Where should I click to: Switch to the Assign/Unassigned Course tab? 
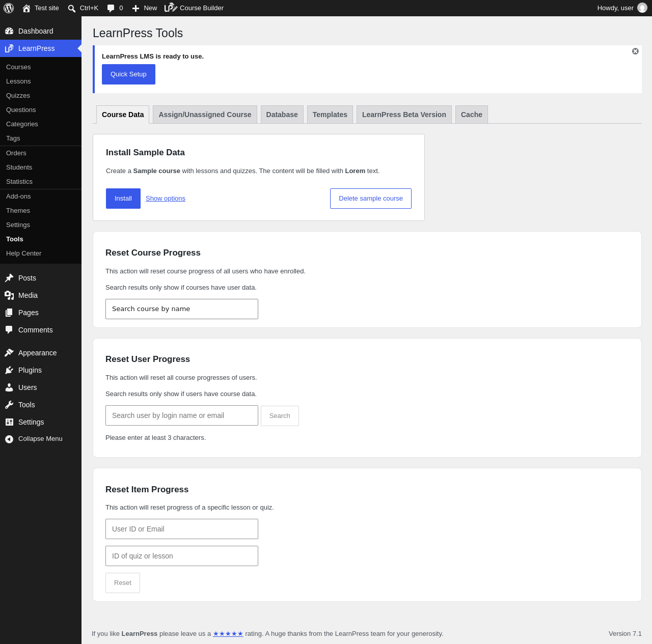(x=205, y=115)
